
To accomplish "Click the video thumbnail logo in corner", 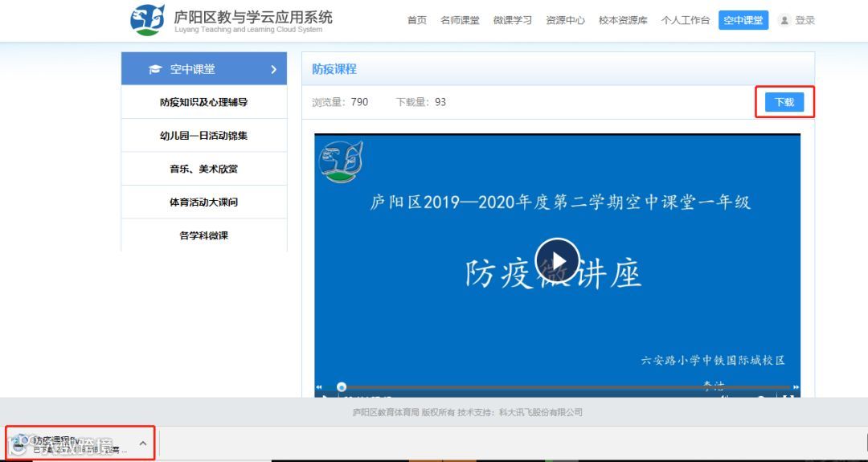I will point(341,161).
